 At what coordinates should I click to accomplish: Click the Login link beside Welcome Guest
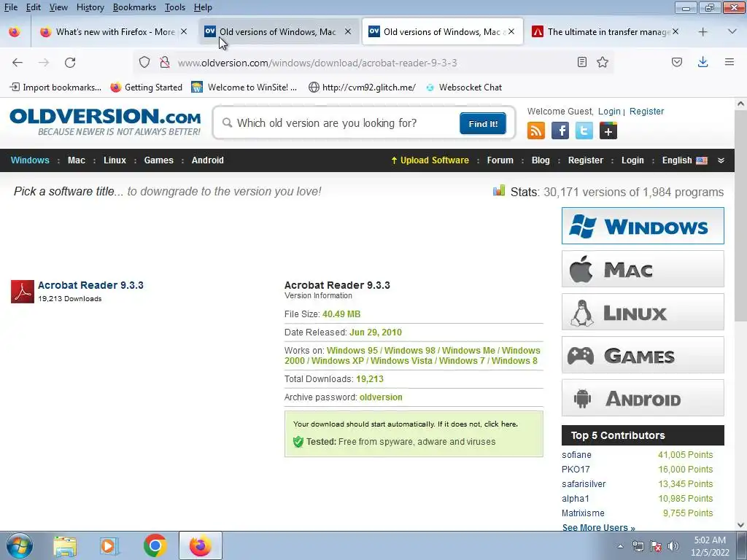(609, 112)
